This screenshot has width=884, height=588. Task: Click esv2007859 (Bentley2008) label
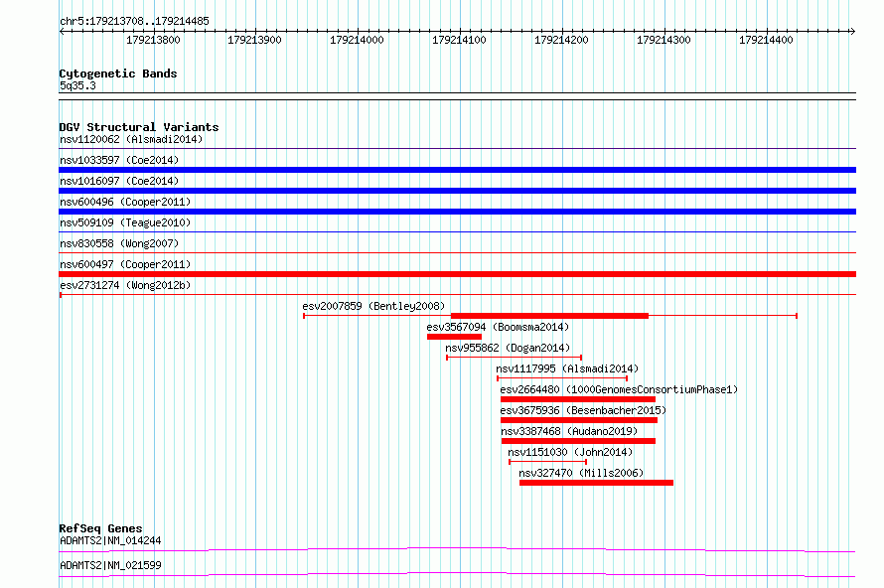click(x=373, y=306)
